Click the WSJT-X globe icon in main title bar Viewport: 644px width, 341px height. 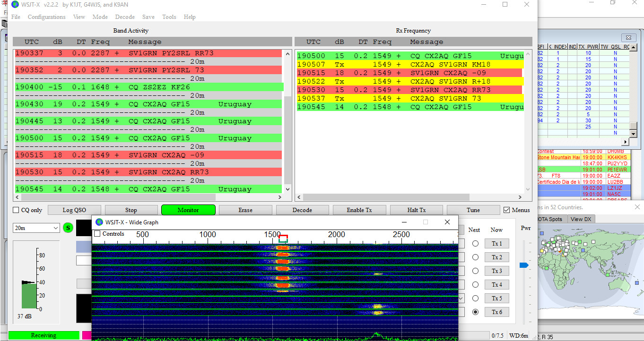click(x=15, y=5)
